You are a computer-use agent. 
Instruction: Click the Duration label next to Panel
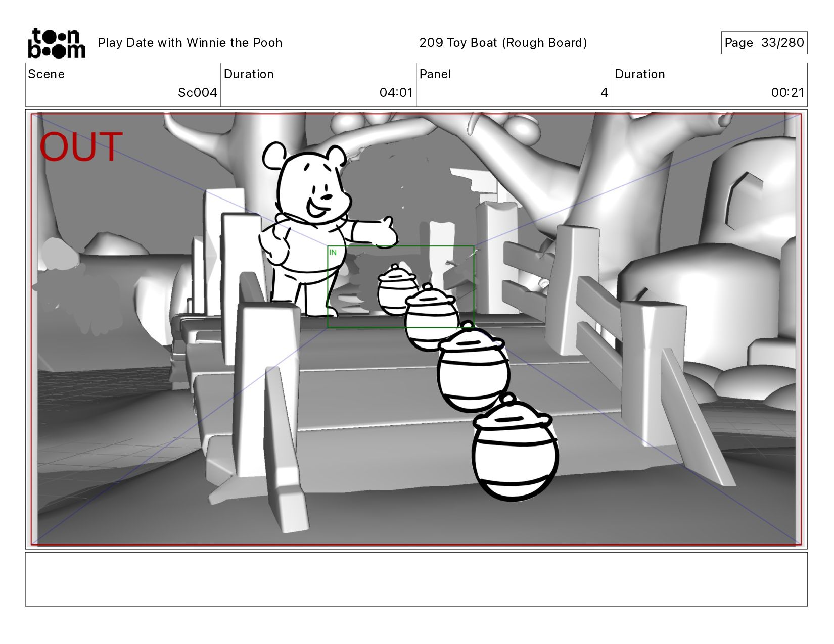640,74
